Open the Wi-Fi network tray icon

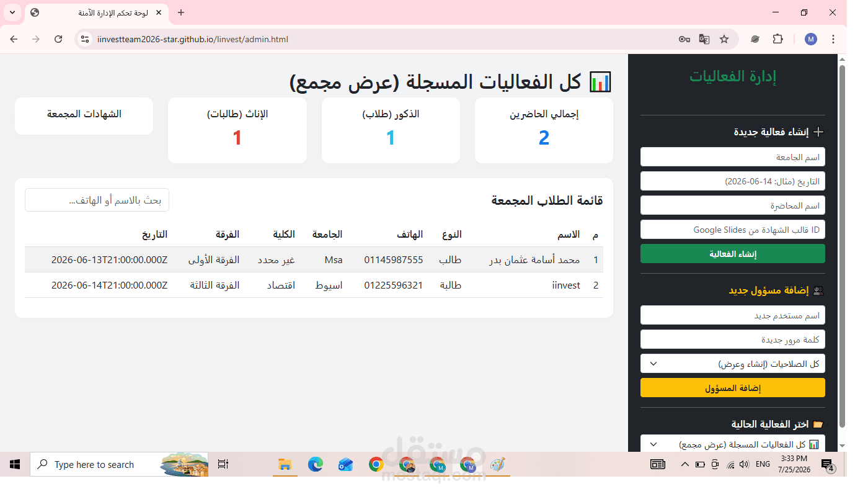730,464
